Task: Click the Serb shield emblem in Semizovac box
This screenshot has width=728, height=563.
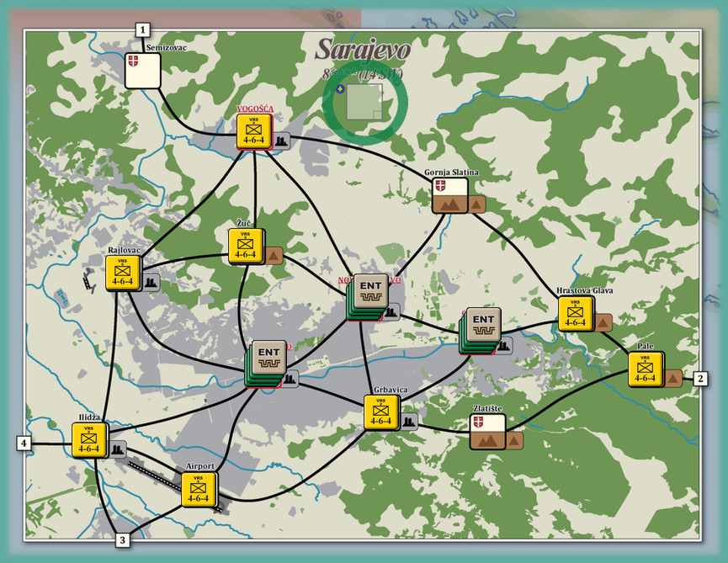Action: pyautogui.click(x=133, y=61)
